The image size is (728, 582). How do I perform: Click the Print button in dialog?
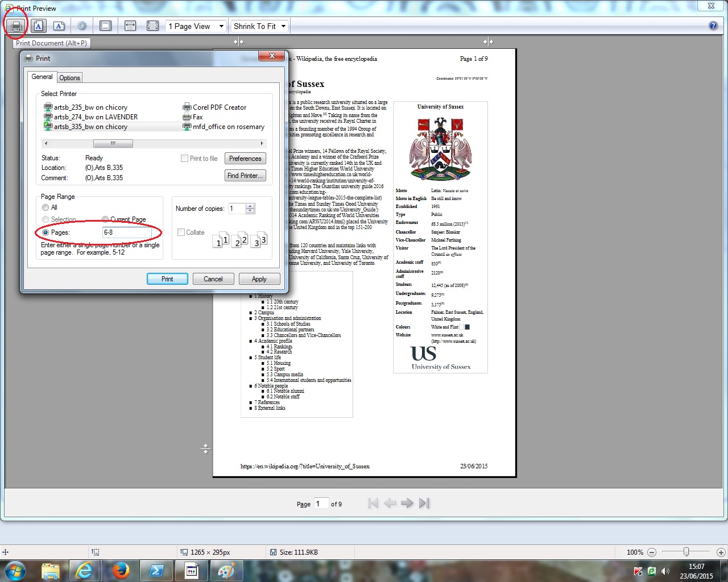167,279
